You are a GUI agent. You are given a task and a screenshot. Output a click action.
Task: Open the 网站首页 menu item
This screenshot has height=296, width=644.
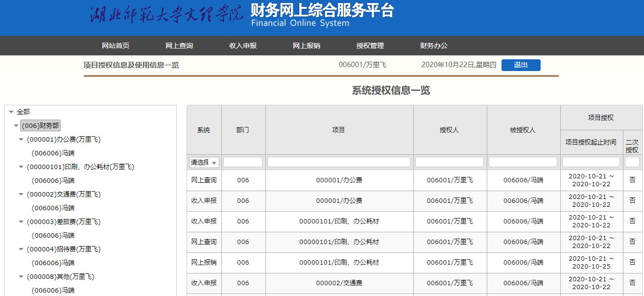116,46
